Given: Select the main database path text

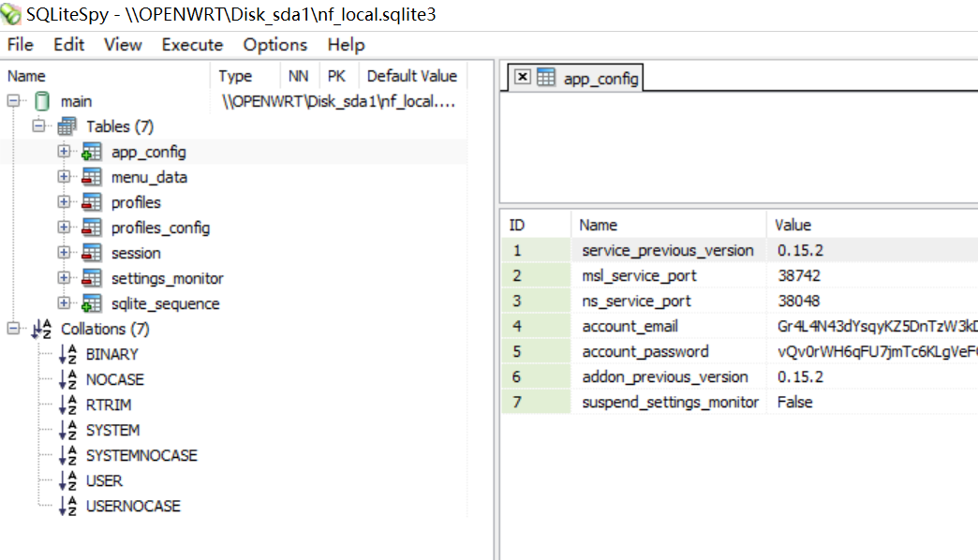Looking at the screenshot, I should 339,101.
